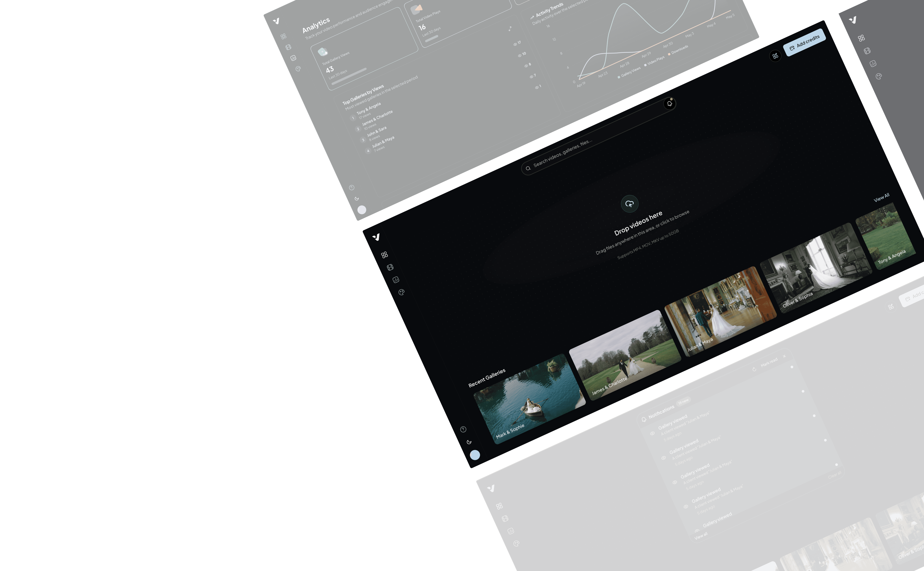
Task: Click the cloud upload icon
Action: (630, 204)
